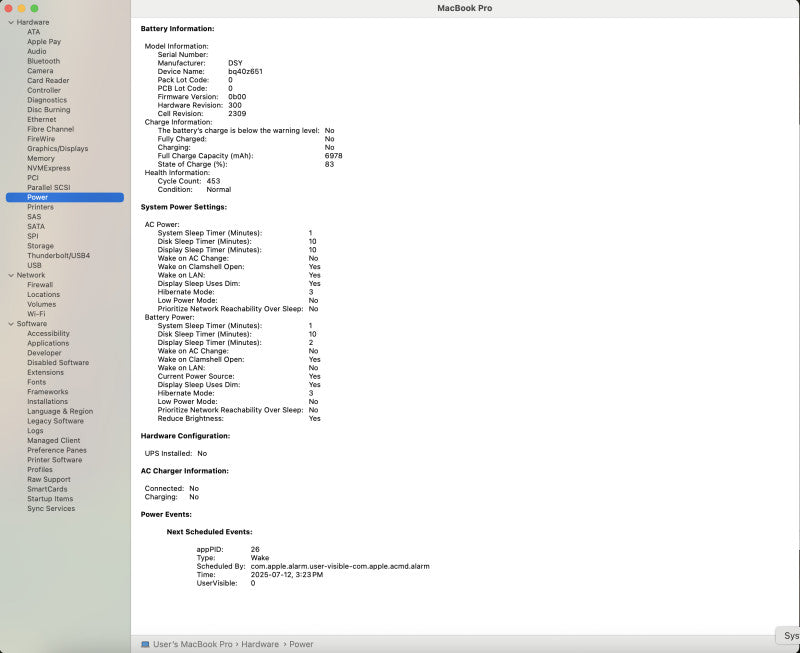Image resolution: width=800 pixels, height=653 pixels.
Task: Click the scheduled time 2025-07-12, 3:23 PM
Action: (x=287, y=574)
